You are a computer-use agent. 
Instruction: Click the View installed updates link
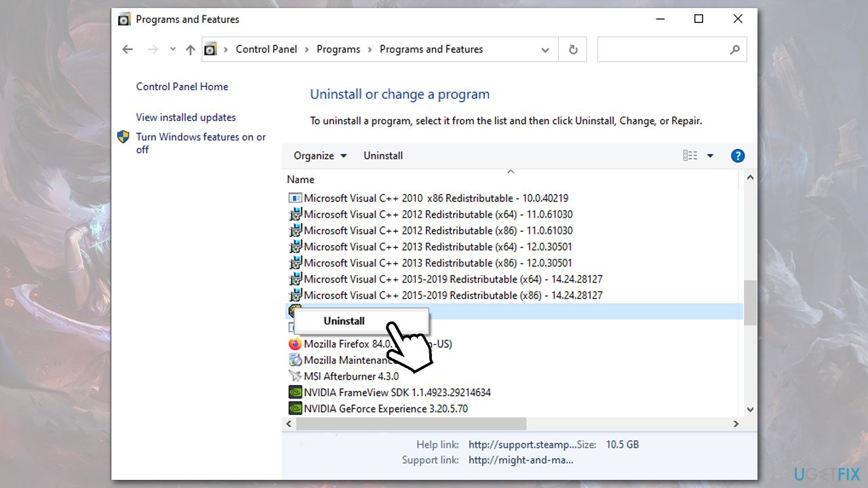coord(186,117)
